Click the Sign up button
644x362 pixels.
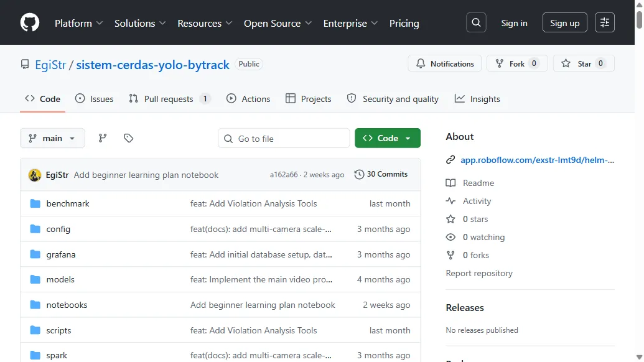(565, 22)
